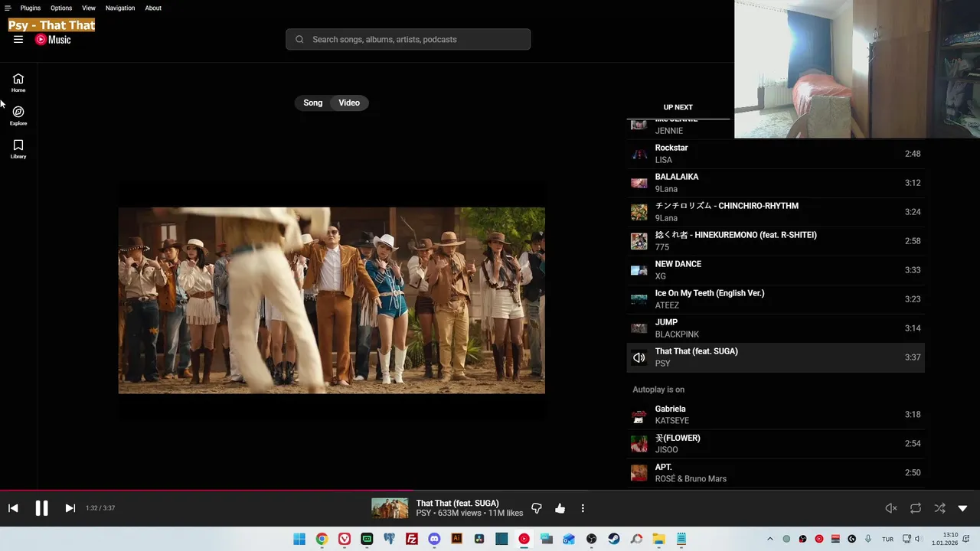Toggle shuffle for the queue
Viewport: 980px width, 551px height.
pyautogui.click(x=939, y=508)
